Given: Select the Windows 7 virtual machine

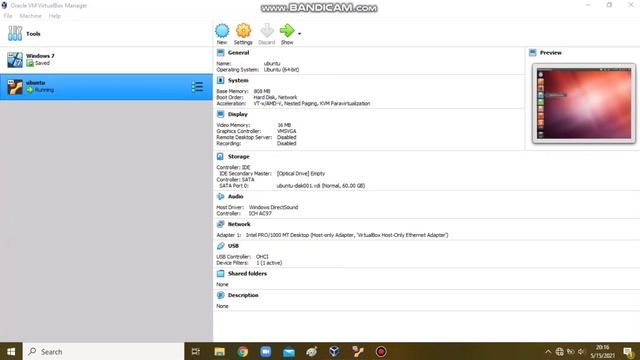Looking at the screenshot, I should 106,60.
